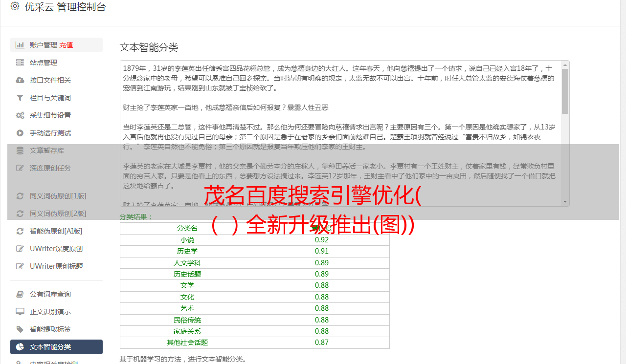Click the cloud upload icon for 接口文件相关

(20, 80)
